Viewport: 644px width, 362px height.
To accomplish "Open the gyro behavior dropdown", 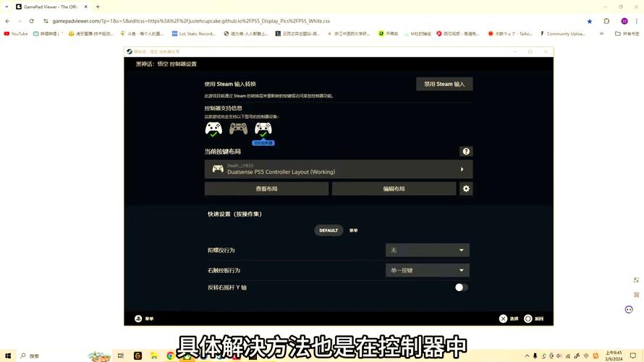I will (x=427, y=250).
